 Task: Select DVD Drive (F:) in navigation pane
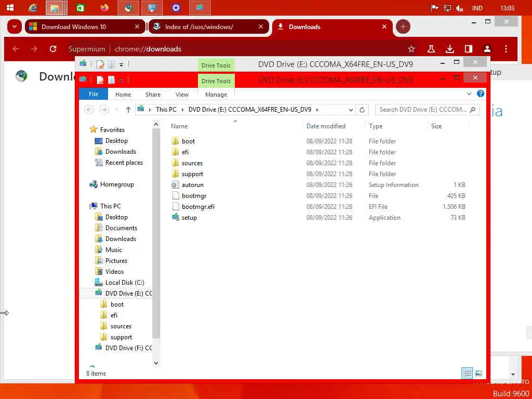128,348
